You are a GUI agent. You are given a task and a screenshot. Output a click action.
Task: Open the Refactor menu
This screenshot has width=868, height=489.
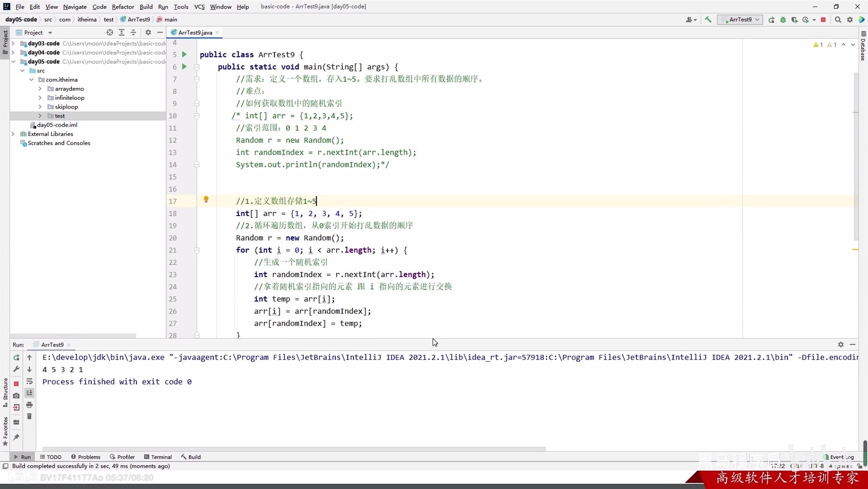pyautogui.click(x=123, y=6)
